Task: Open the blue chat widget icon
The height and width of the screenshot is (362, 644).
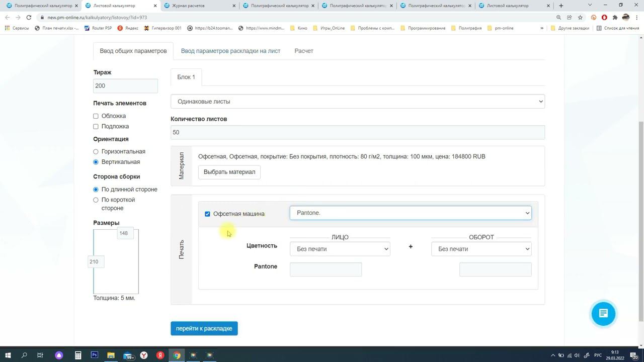Action: click(603, 314)
